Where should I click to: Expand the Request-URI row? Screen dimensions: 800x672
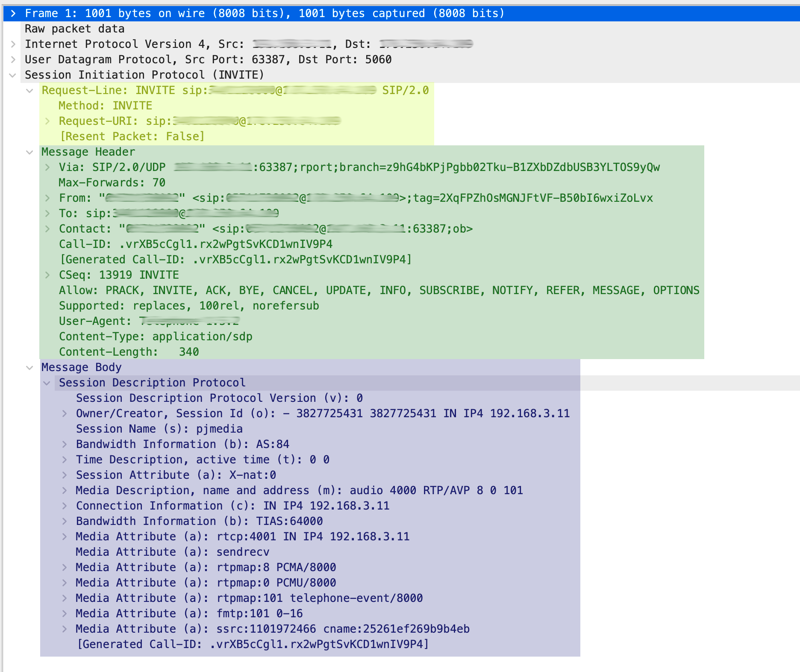[47, 121]
